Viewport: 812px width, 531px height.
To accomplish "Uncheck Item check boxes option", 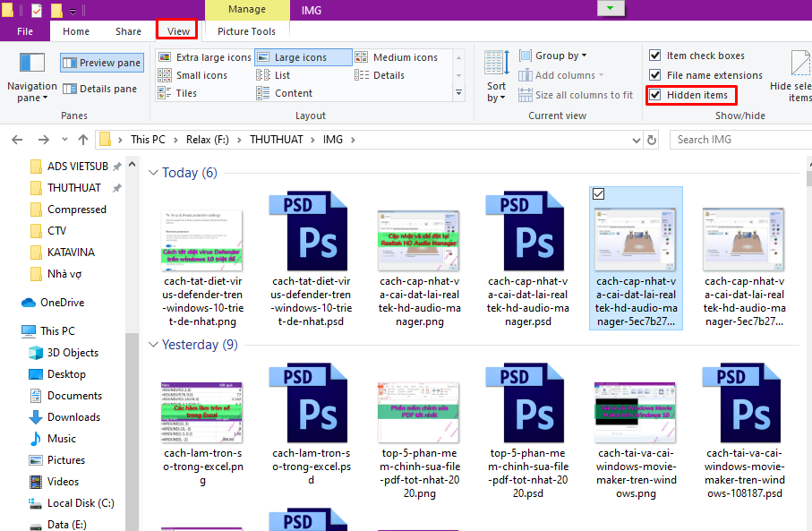I will [655, 56].
